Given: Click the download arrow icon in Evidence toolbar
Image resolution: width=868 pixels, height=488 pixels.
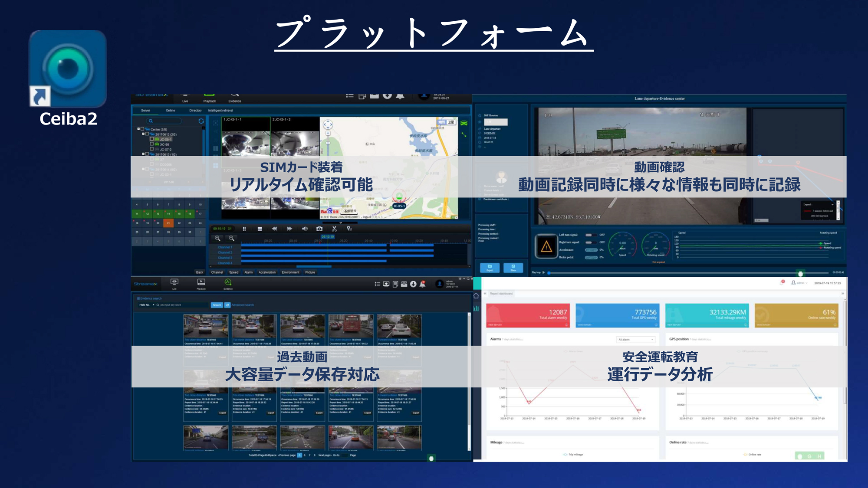Looking at the screenshot, I should [x=413, y=284].
